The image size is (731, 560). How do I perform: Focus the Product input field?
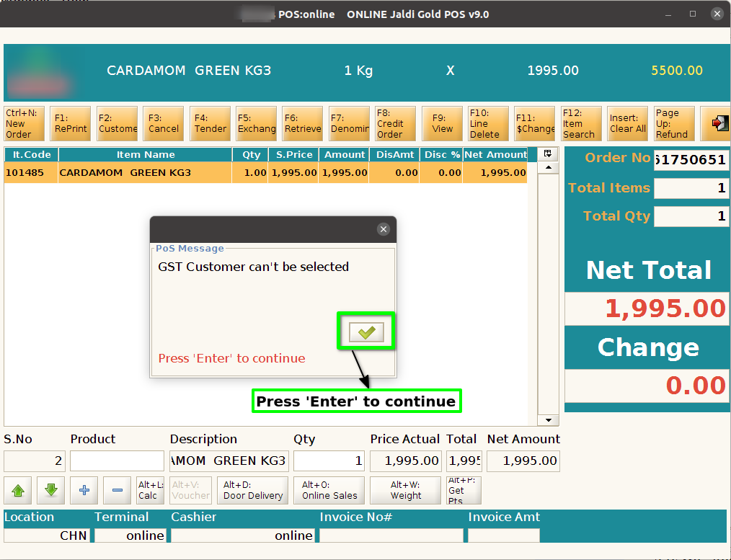(117, 461)
